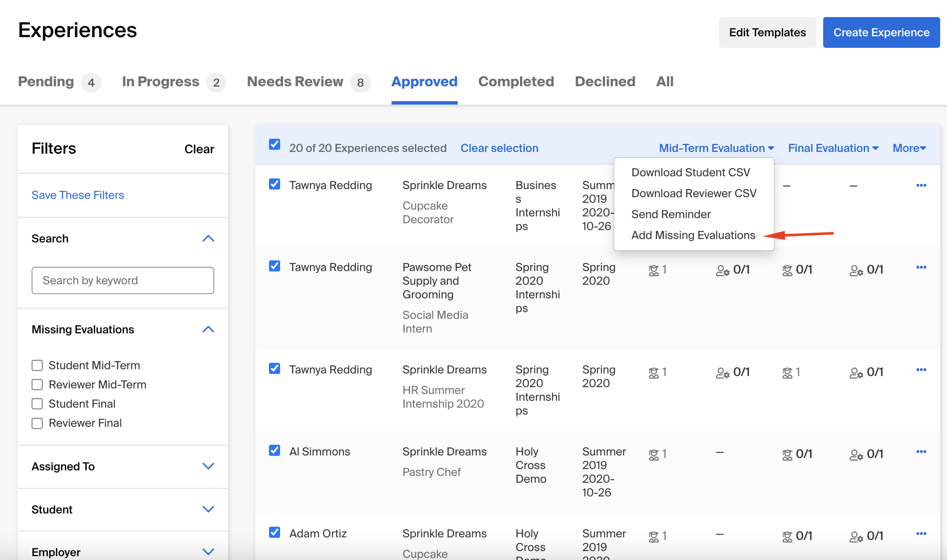Expand the Assigned To filter section

tap(208, 466)
